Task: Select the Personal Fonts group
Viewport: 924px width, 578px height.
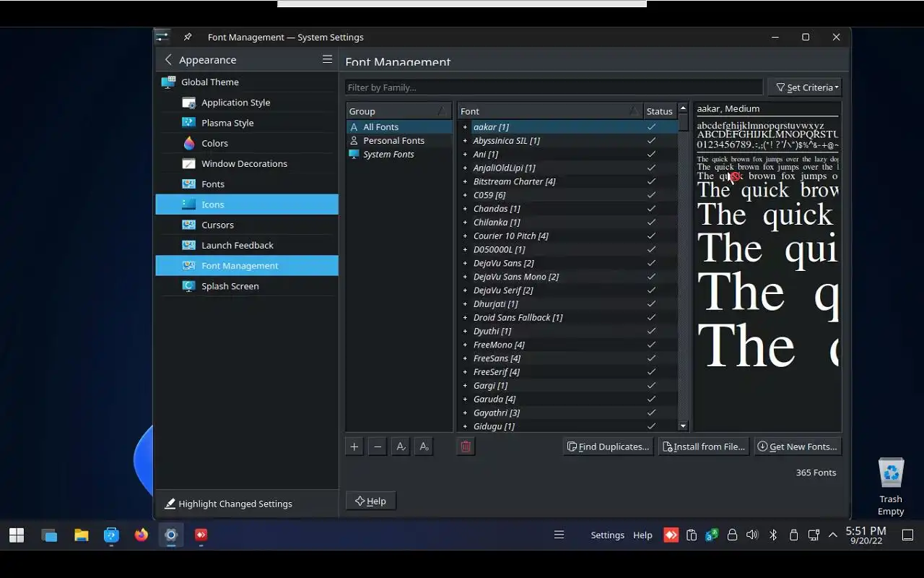Action: [399, 141]
